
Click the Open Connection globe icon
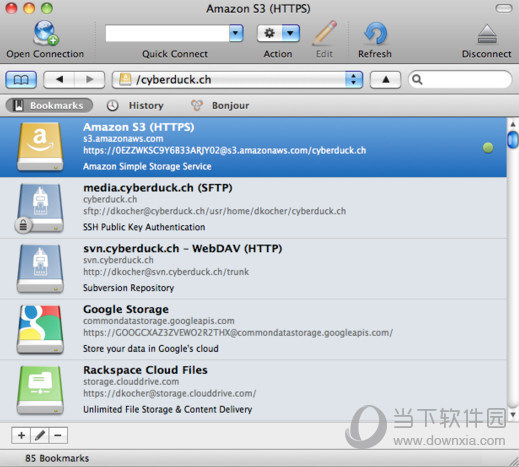point(46,33)
